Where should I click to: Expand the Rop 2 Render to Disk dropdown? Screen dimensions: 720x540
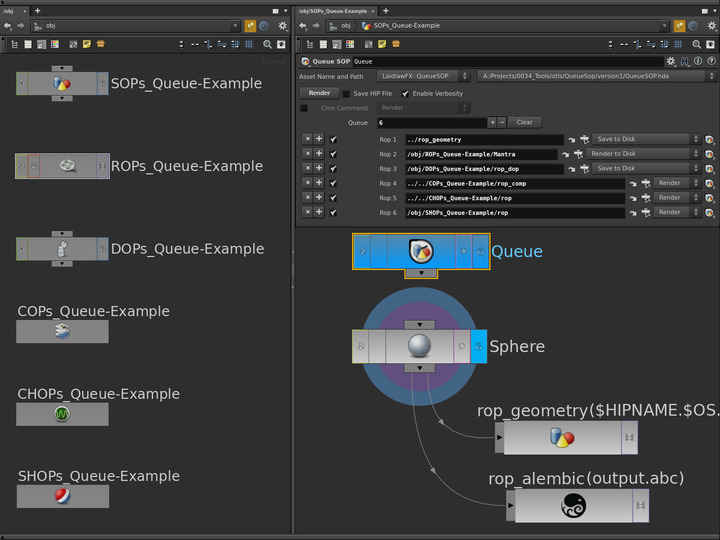click(x=641, y=154)
